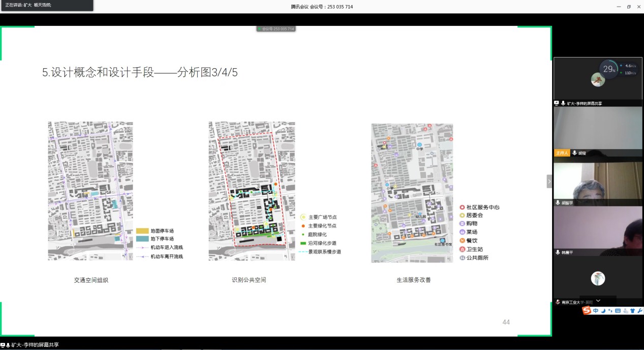Click the Sogou input method S logo

point(587,310)
